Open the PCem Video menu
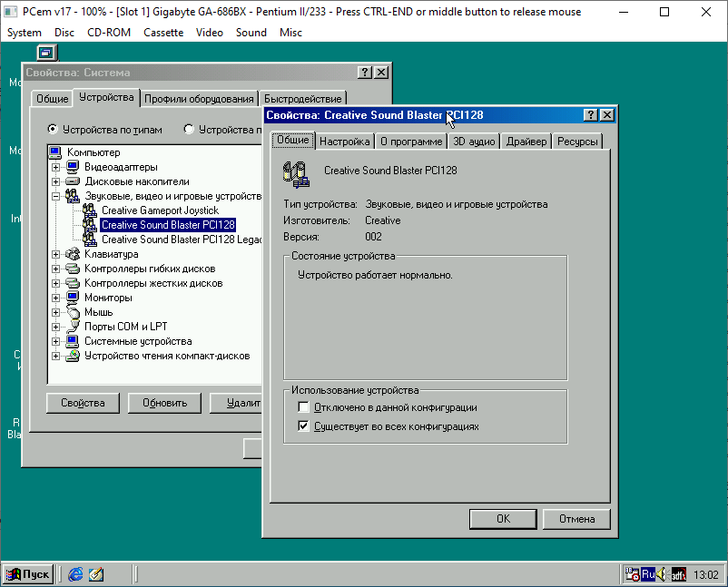Screen dimensions: 728x587 (x=210, y=33)
